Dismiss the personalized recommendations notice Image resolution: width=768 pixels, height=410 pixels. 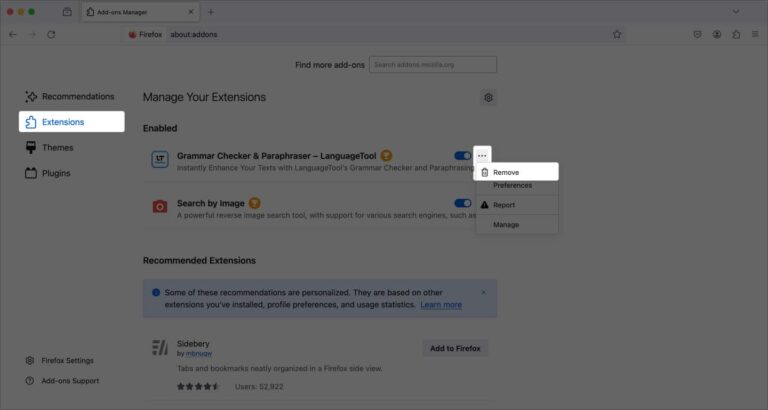pyautogui.click(x=484, y=292)
